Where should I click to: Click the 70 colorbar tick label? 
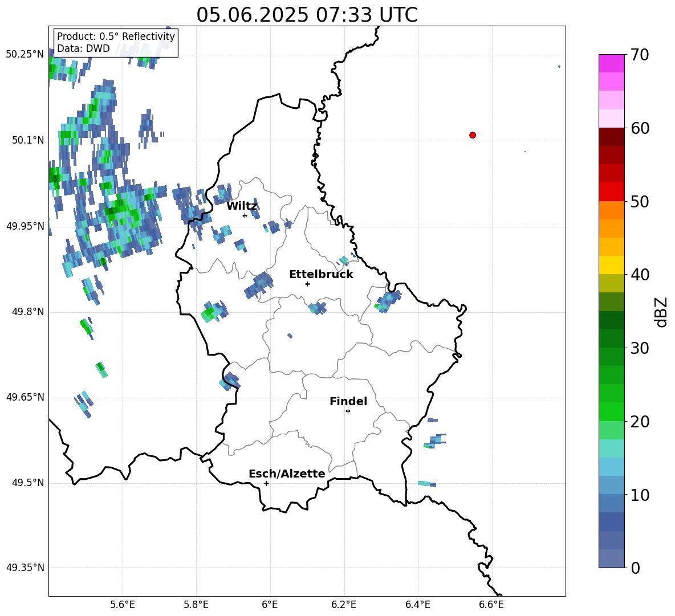pyautogui.click(x=640, y=55)
